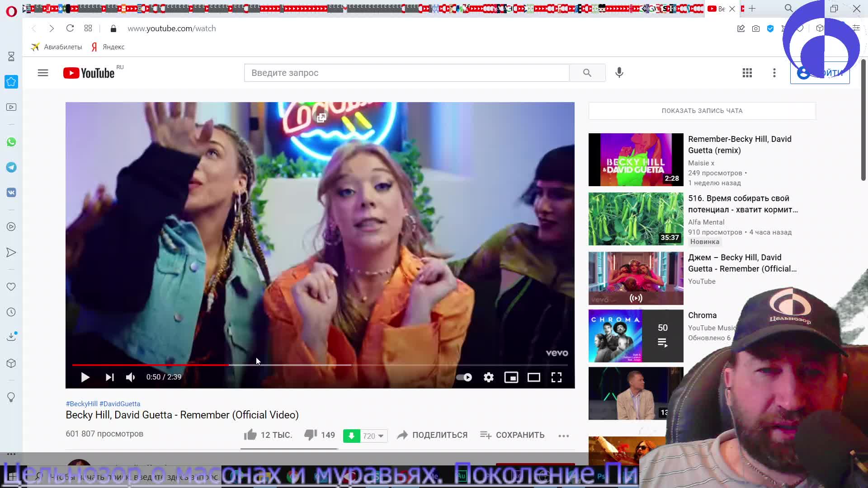
Task: Click ПОДЕЛИТЬСЯ share button
Action: [432, 435]
